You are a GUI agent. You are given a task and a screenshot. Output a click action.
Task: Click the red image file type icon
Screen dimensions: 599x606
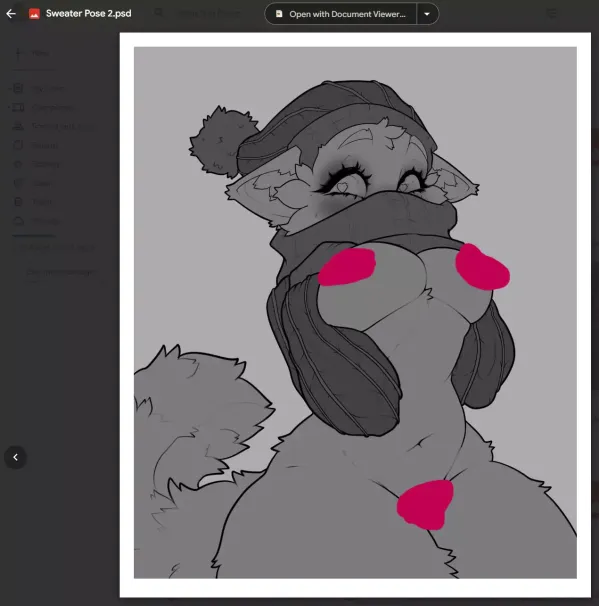(x=34, y=14)
